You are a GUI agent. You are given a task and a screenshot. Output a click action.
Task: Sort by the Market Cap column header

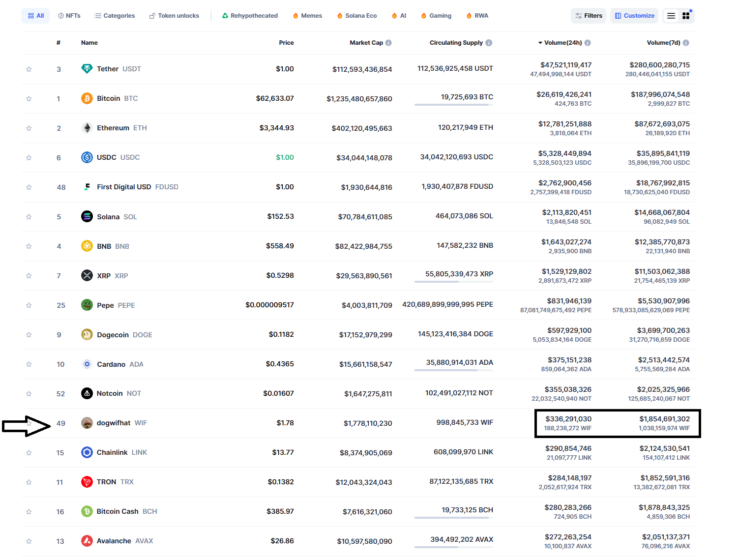coord(366,43)
